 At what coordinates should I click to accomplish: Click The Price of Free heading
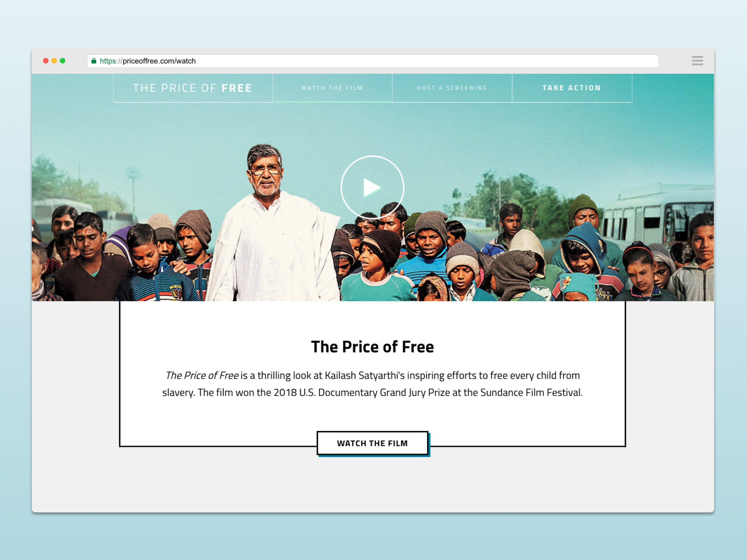(372, 347)
